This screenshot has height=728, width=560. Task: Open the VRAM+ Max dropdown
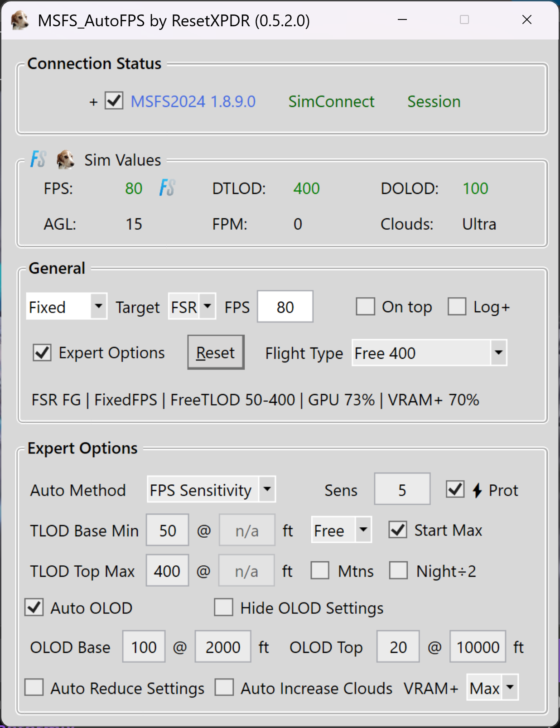click(x=492, y=688)
